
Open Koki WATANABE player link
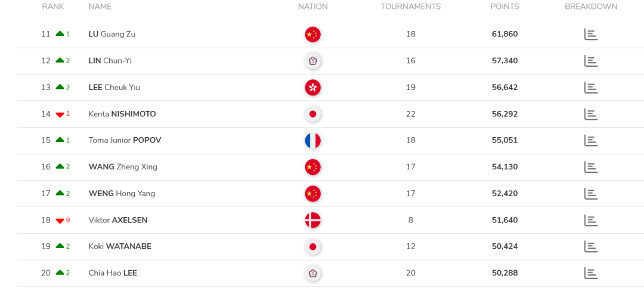(x=120, y=246)
